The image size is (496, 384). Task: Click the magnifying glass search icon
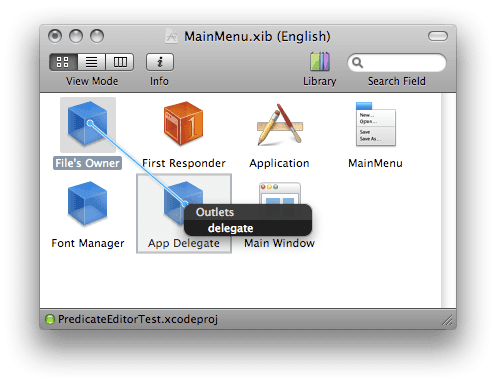pos(358,62)
